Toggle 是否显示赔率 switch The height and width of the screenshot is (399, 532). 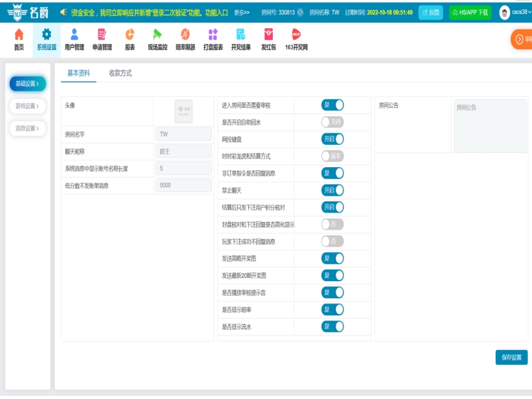333,309
